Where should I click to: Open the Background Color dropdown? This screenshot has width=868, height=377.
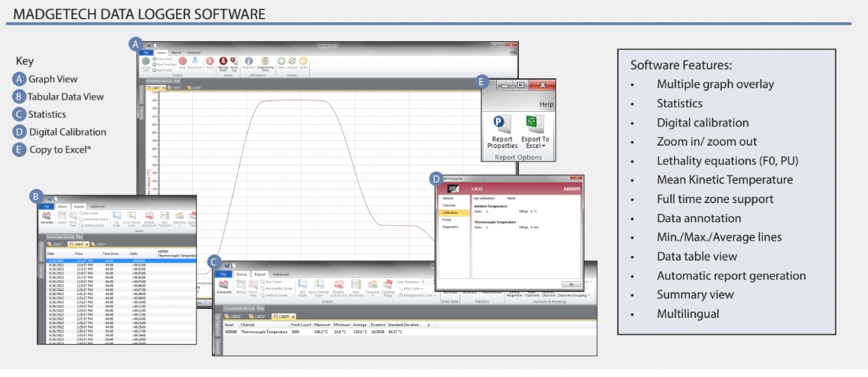[419, 294]
